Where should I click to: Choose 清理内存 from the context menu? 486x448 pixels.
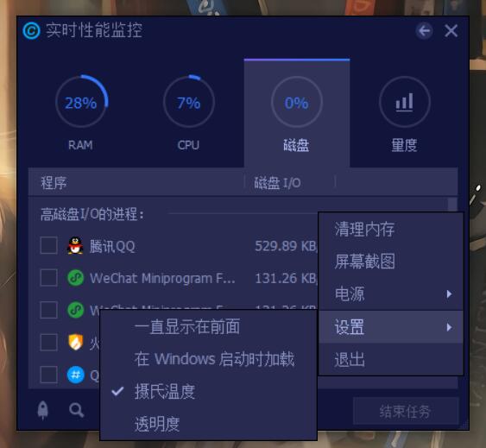tap(391, 230)
